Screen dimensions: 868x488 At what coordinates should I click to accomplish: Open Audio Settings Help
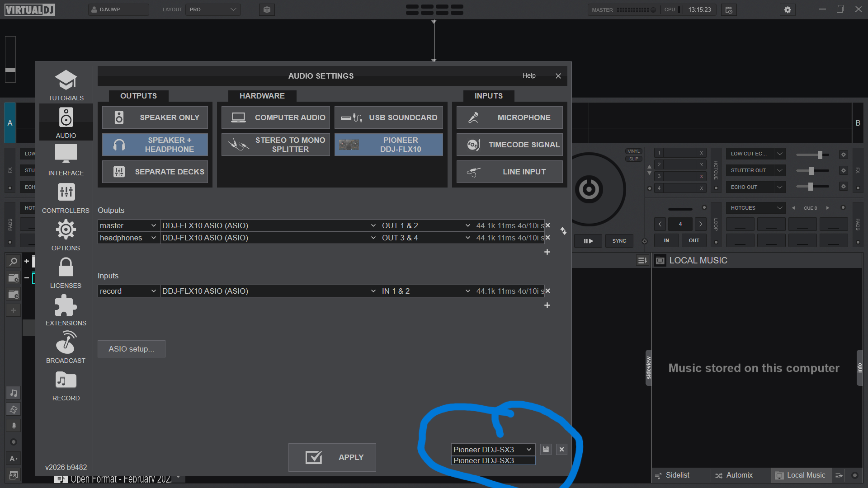(529, 76)
